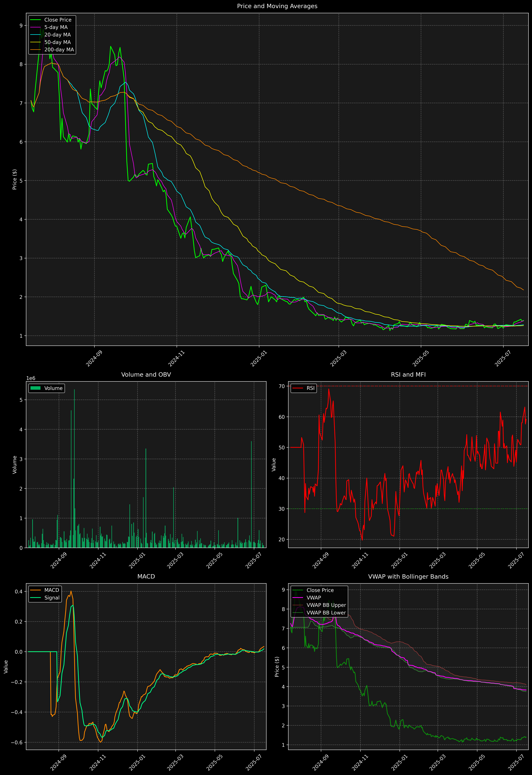Click the red line sample in RSI legend
This screenshot has width=532, height=775.
point(298,388)
